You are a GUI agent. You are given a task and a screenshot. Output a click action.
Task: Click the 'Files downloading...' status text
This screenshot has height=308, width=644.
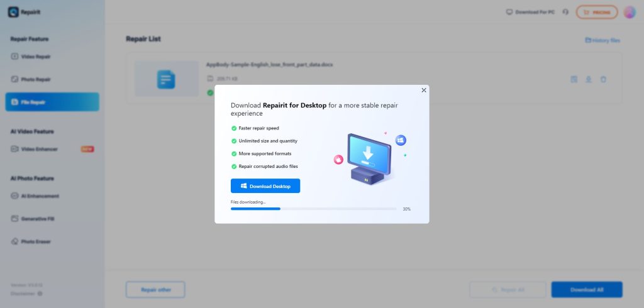click(248, 202)
